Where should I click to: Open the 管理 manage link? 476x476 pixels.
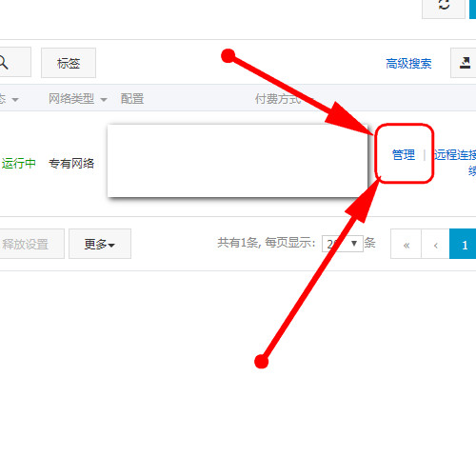coord(404,155)
